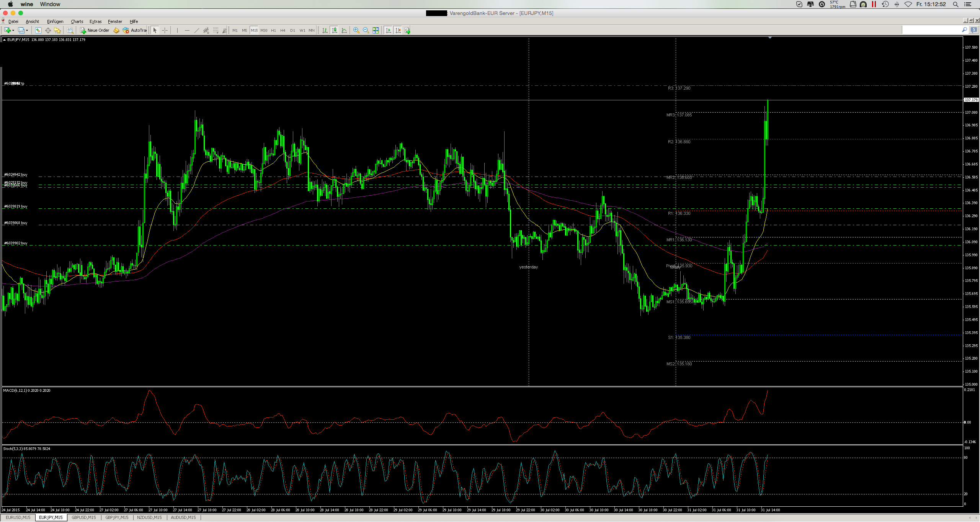Image resolution: width=980 pixels, height=522 pixels.
Task: Open the Charts menu
Action: tap(77, 21)
